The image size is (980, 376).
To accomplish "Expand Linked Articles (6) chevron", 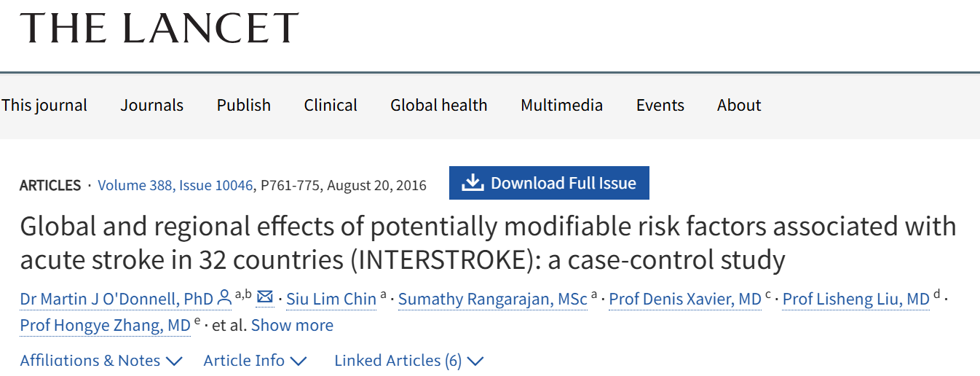I will click(x=475, y=361).
